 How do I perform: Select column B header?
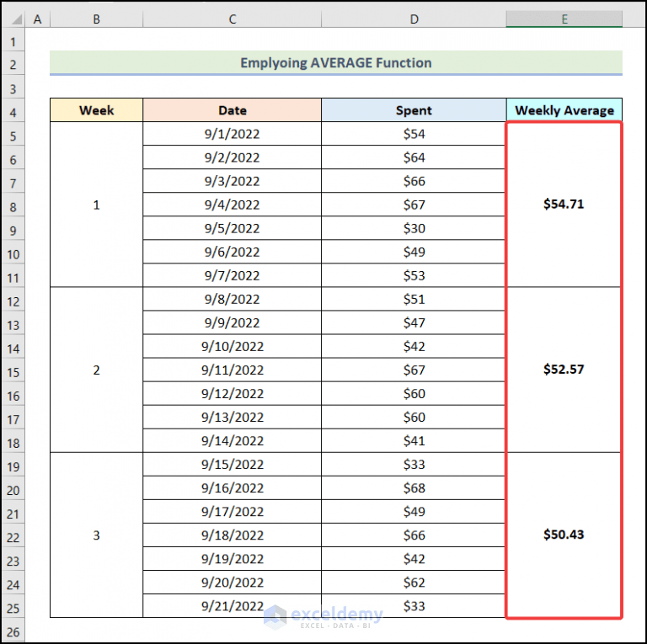pyautogui.click(x=97, y=19)
